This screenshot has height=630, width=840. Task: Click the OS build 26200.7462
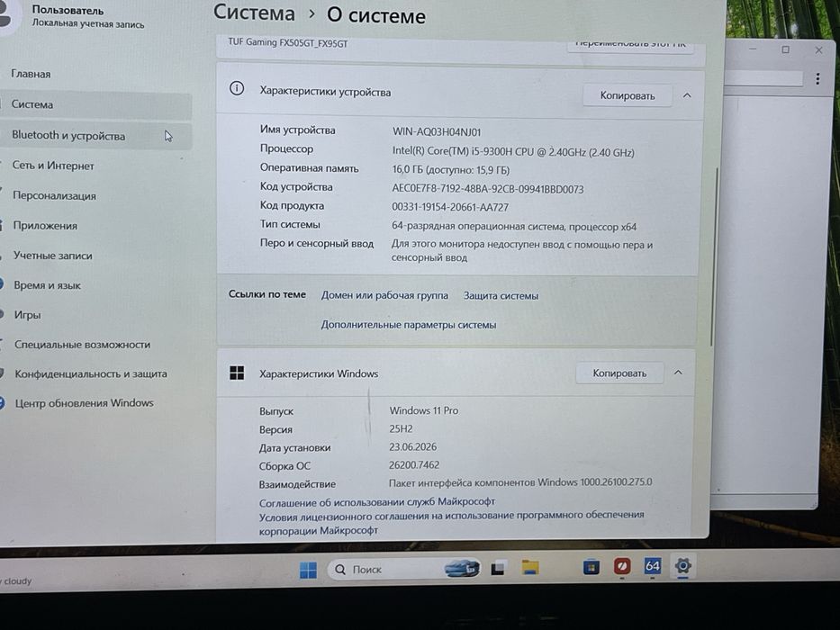(x=413, y=465)
